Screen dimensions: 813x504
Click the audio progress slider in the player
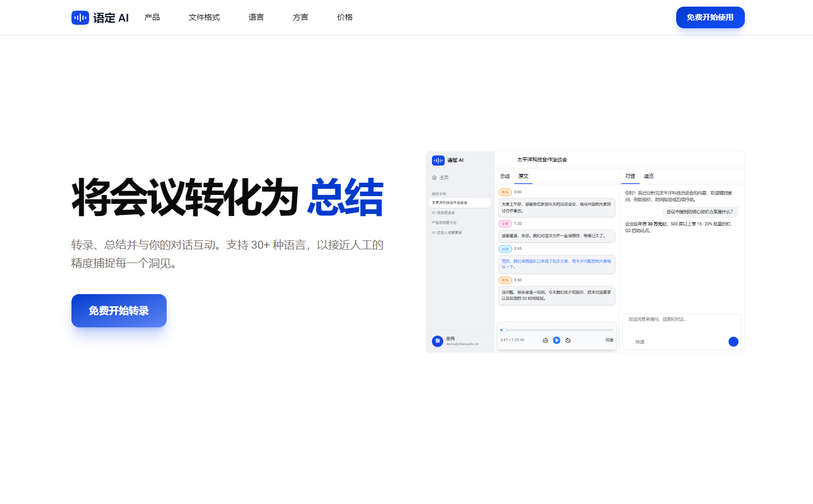point(557,330)
